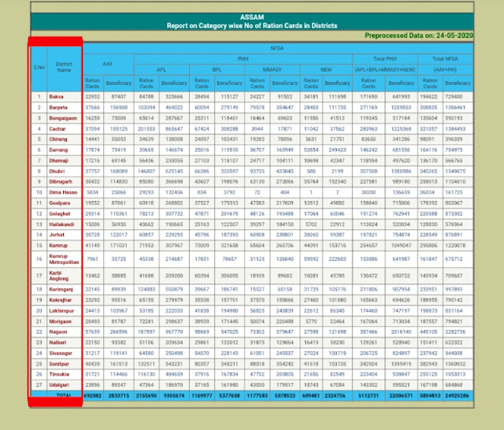
Task: Open the Sivasagar district link
Action: point(61,353)
